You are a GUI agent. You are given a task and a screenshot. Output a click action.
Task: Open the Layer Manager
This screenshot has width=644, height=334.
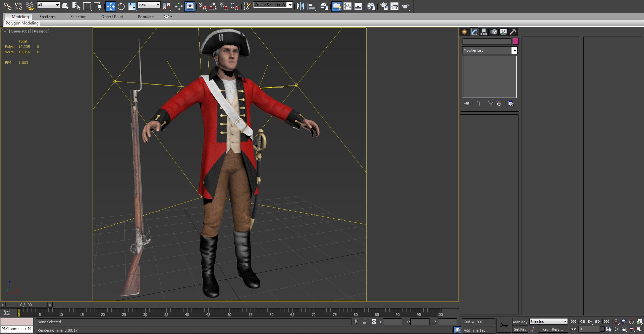[x=324, y=6]
